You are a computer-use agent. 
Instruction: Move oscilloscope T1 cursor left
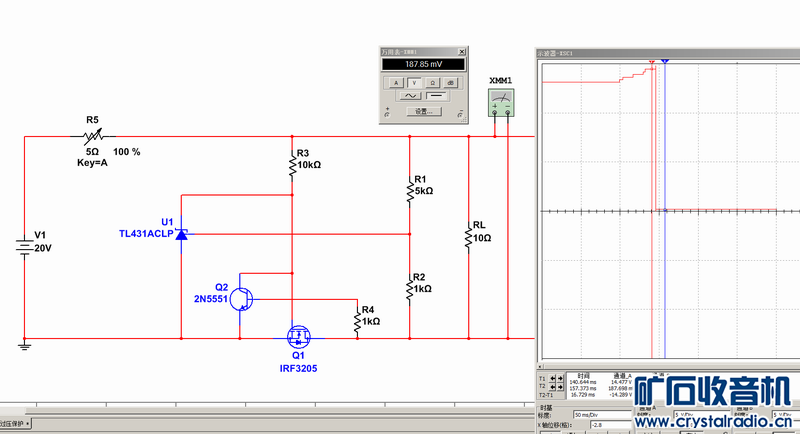(x=554, y=380)
